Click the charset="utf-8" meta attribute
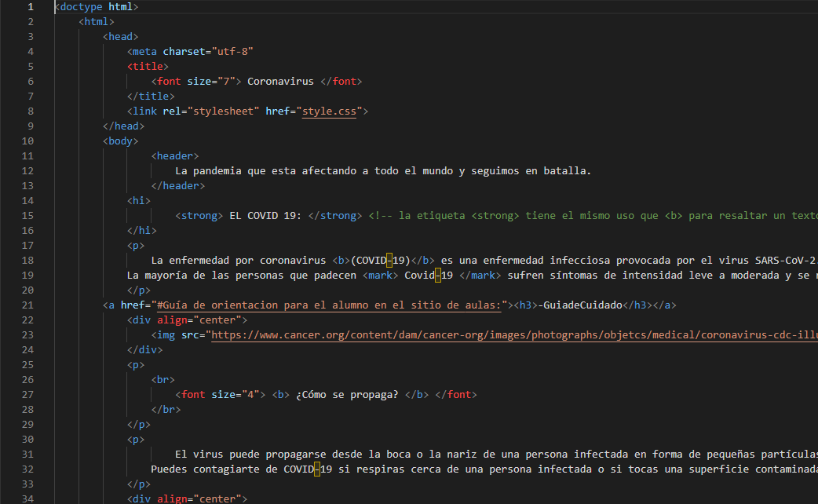This screenshot has width=818, height=504. click(208, 52)
